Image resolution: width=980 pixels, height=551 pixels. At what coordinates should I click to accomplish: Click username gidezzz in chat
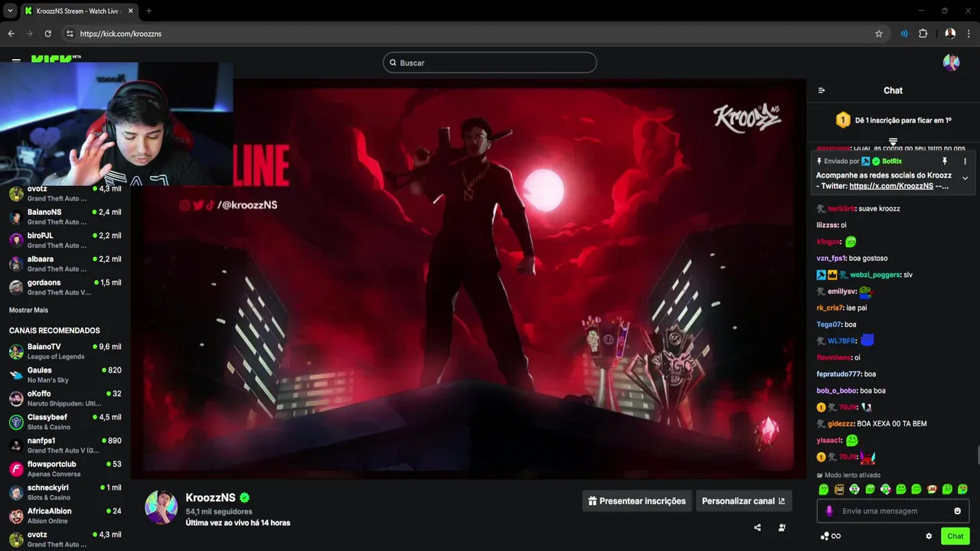pyautogui.click(x=841, y=424)
